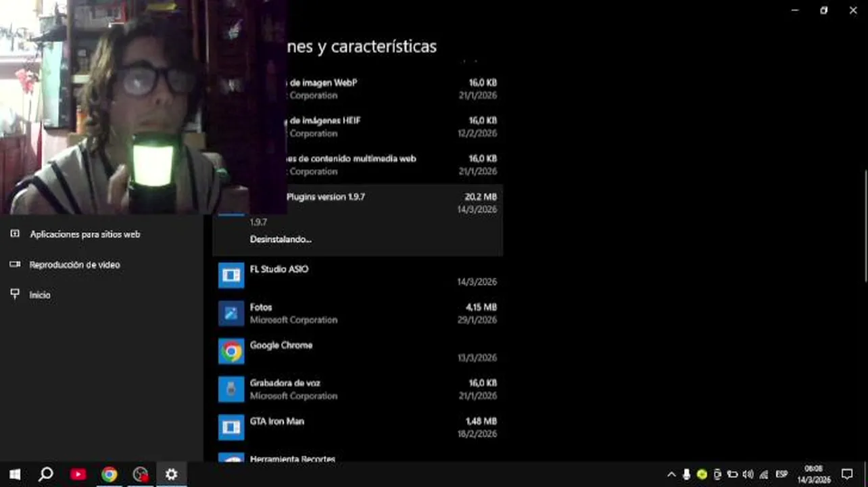The height and width of the screenshot is (487, 868).
Task: Click the Inicio sidebar icon
Action: point(15,294)
